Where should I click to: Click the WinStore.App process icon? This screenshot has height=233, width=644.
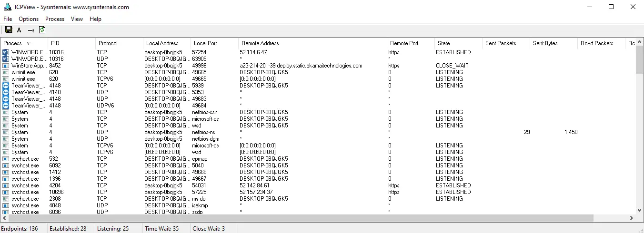6,66
